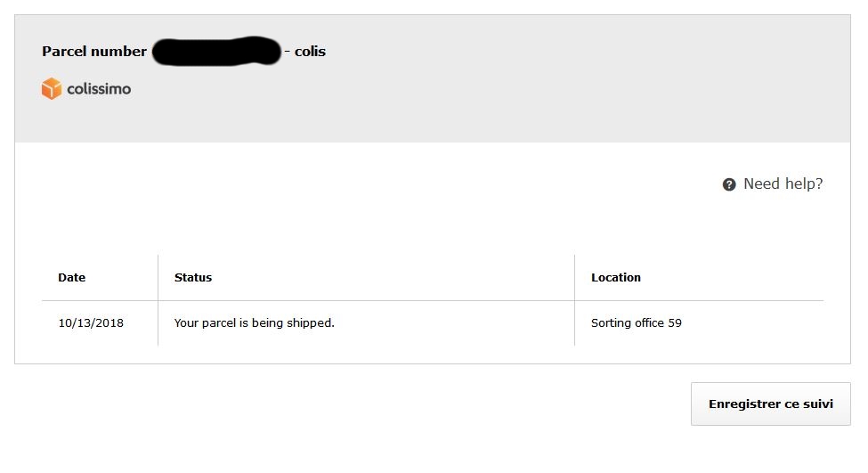
Task: Select the Location column header
Action: (616, 278)
